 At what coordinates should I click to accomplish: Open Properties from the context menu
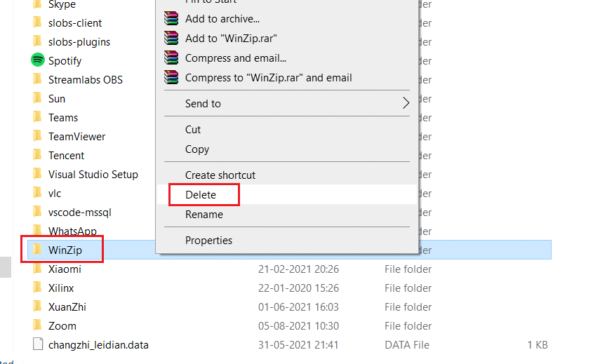click(x=208, y=241)
